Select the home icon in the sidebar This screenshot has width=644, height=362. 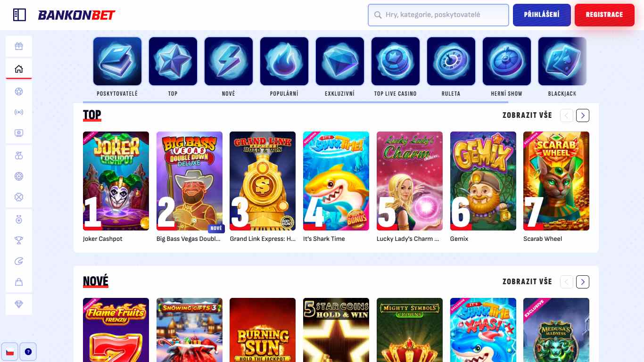19,69
